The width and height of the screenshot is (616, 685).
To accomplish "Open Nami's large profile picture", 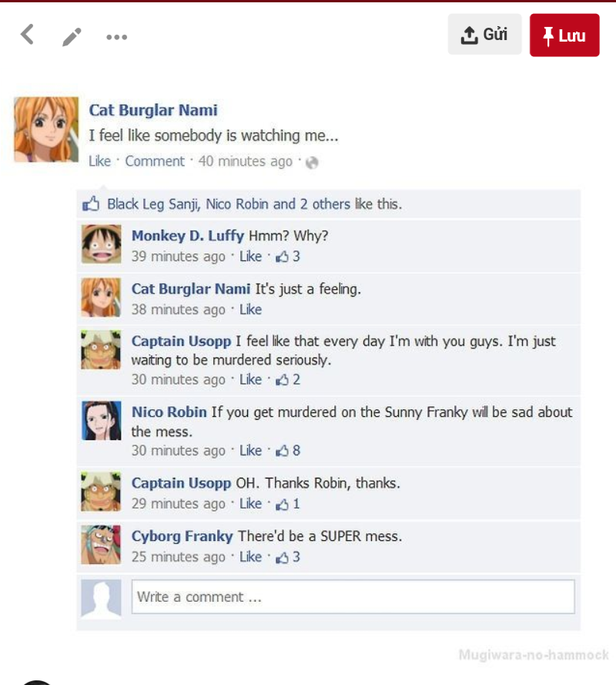I will point(46,129).
